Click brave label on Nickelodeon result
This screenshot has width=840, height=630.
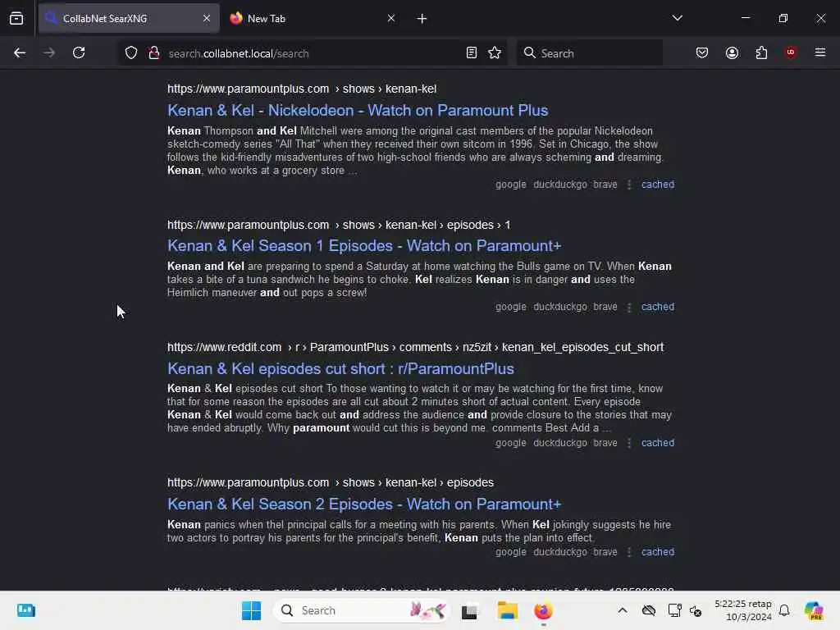pos(605,185)
